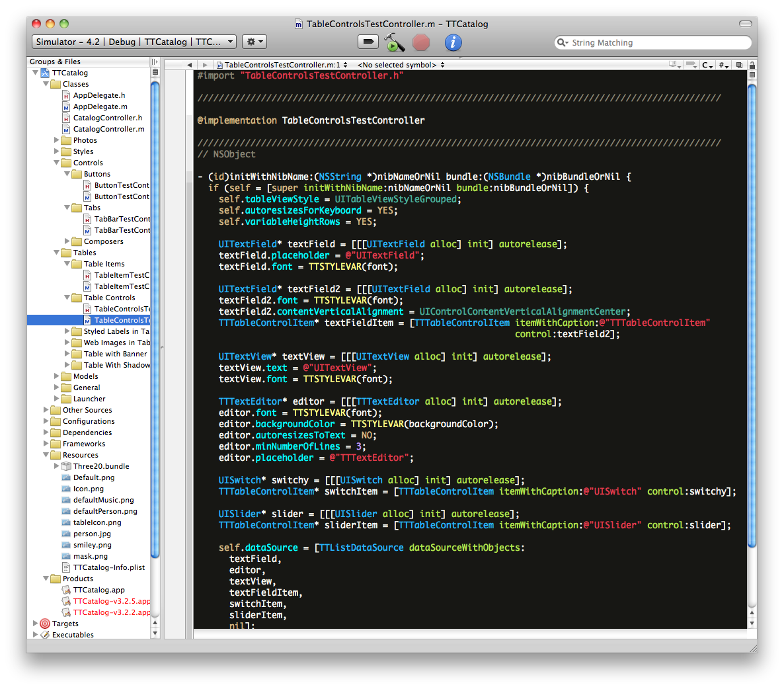The width and height of the screenshot is (784, 689).
Task: Select Table with Banner folder
Action: pos(110,354)
